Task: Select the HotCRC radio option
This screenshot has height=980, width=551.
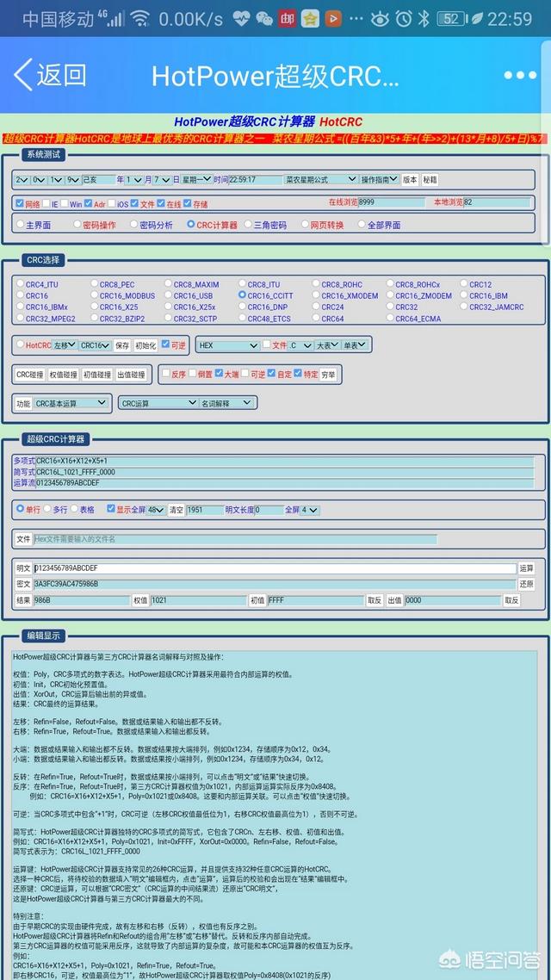Action: [x=20, y=344]
